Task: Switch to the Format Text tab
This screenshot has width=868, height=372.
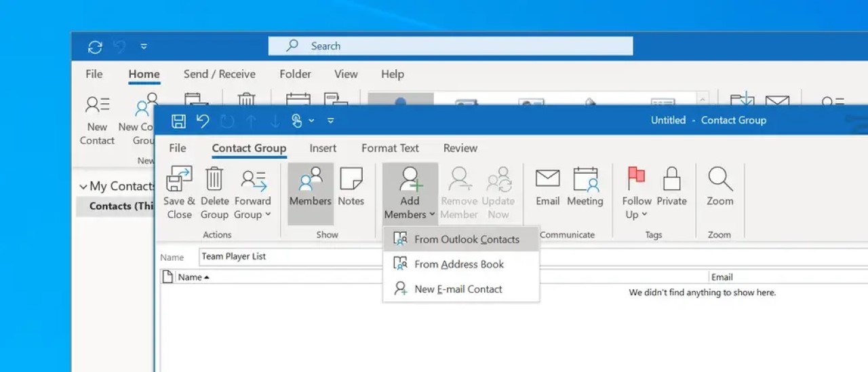Action: tap(390, 148)
